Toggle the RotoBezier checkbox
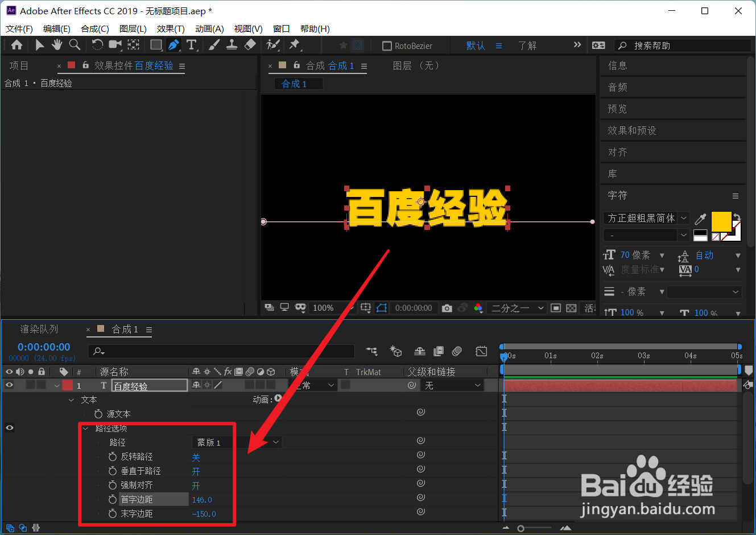The width and height of the screenshot is (756, 535). coord(387,46)
